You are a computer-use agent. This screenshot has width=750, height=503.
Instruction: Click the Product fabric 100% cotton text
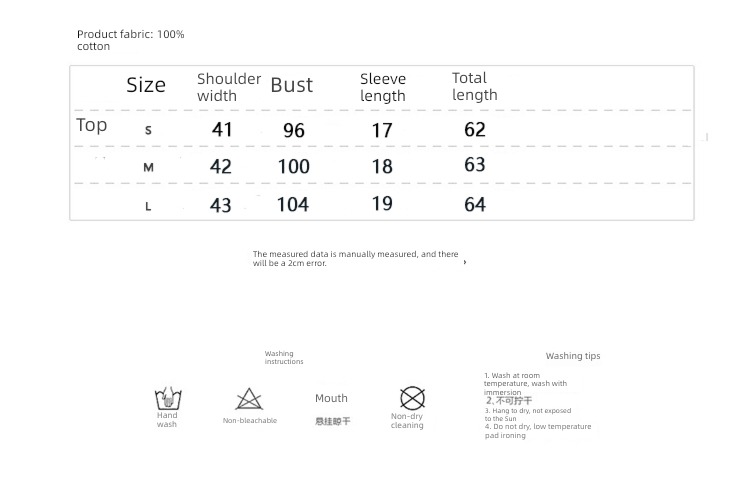(x=131, y=40)
